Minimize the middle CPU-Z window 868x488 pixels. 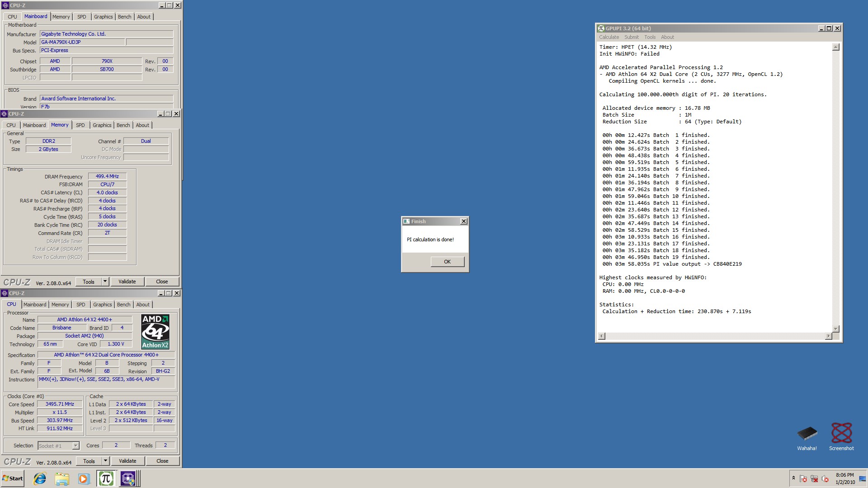(160, 114)
